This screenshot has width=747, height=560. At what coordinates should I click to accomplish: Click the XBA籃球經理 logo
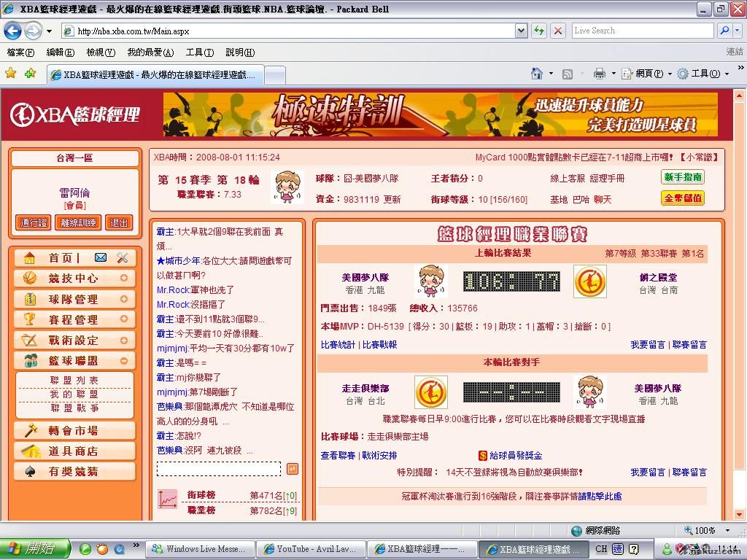[75, 114]
